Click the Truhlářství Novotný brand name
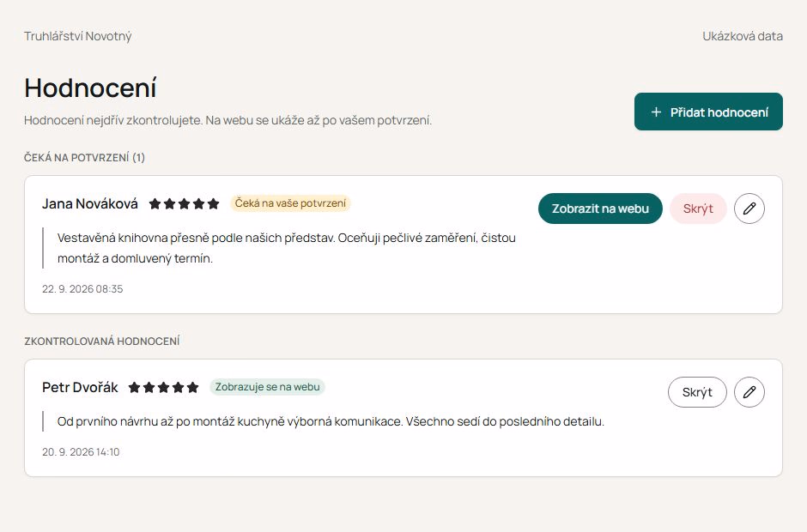The image size is (807, 532). [78, 36]
